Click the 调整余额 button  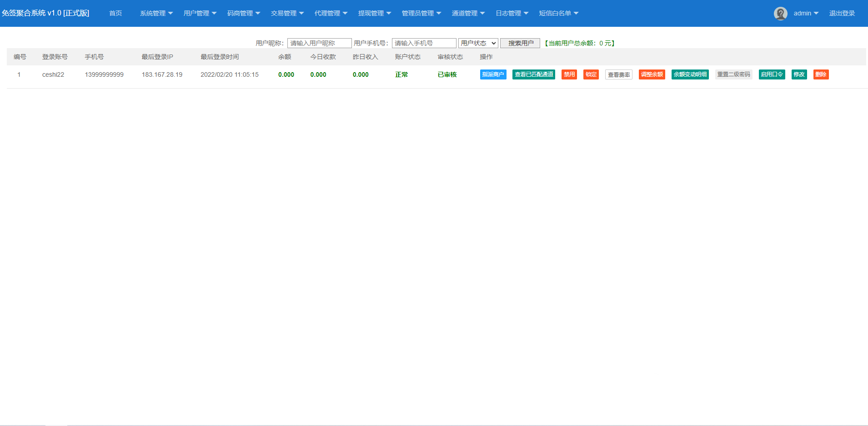[x=652, y=74]
